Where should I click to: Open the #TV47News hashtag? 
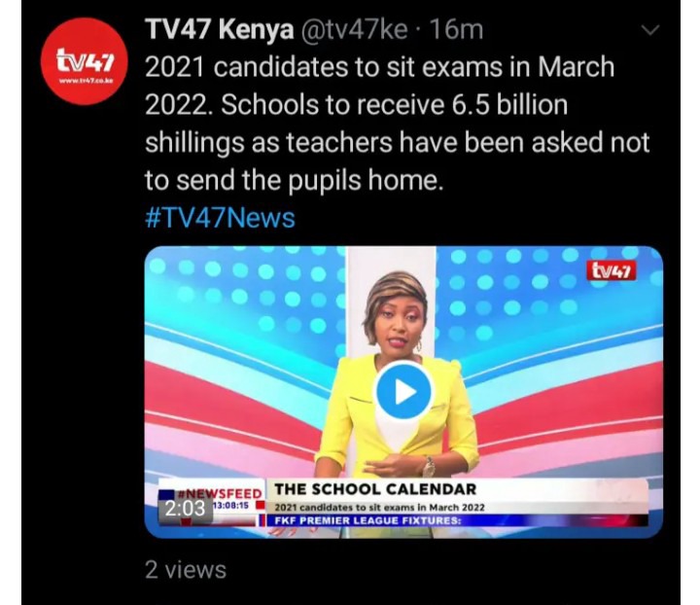coord(220,218)
